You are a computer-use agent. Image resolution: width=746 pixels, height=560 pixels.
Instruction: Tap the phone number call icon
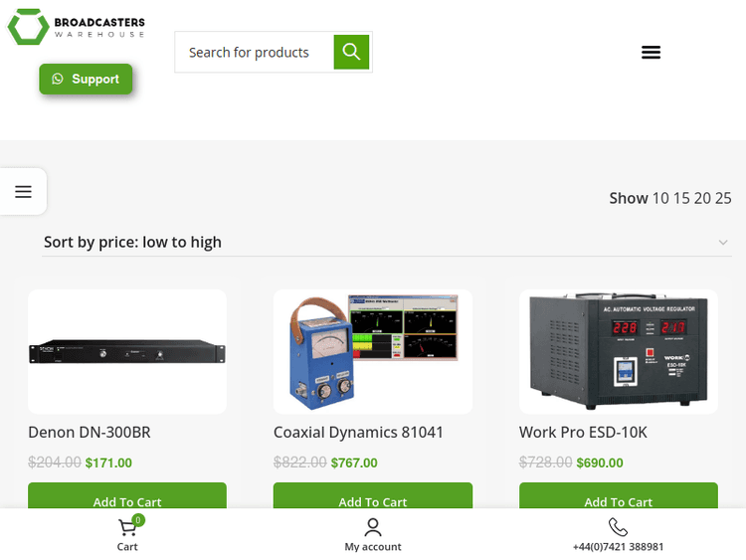pyautogui.click(x=618, y=527)
